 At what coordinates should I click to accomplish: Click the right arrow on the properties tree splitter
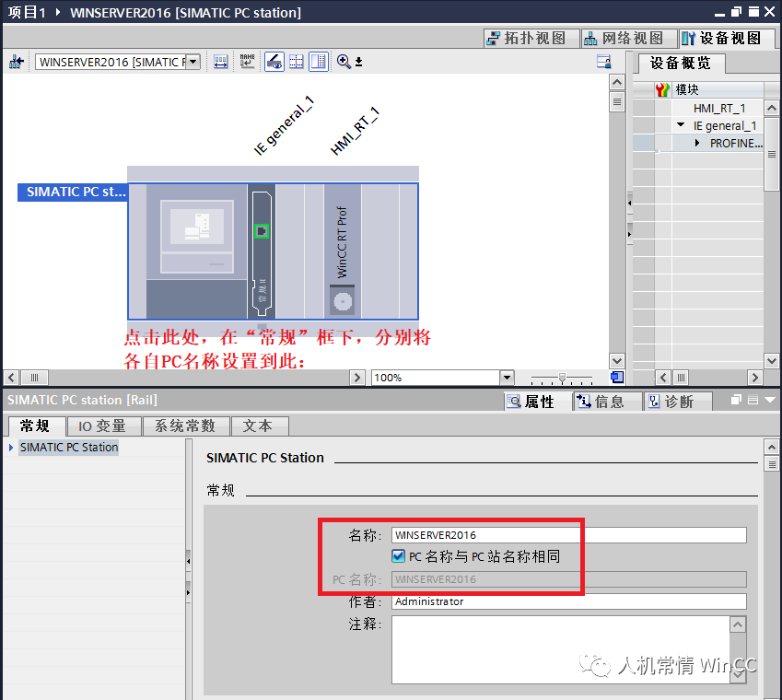tap(188, 592)
